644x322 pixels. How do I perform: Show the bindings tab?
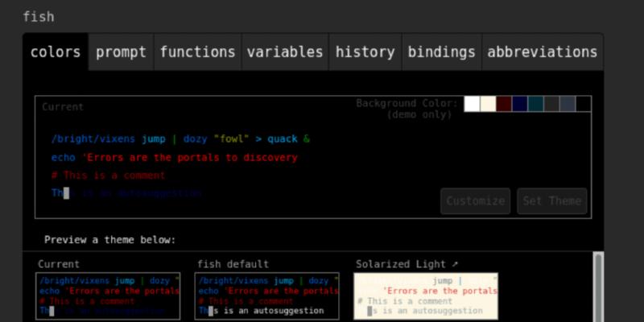tap(441, 52)
